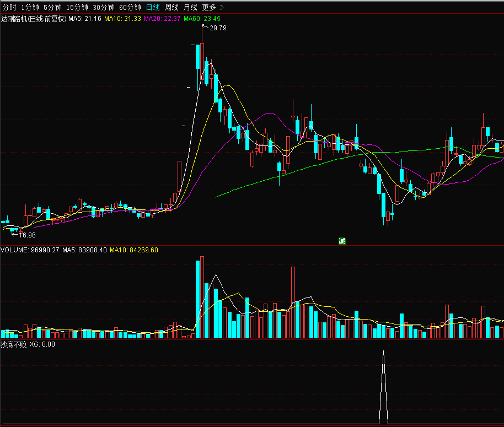This screenshot has height=427, width=504.
Task: Switch to the 月线 monthly tab
Action: point(190,7)
